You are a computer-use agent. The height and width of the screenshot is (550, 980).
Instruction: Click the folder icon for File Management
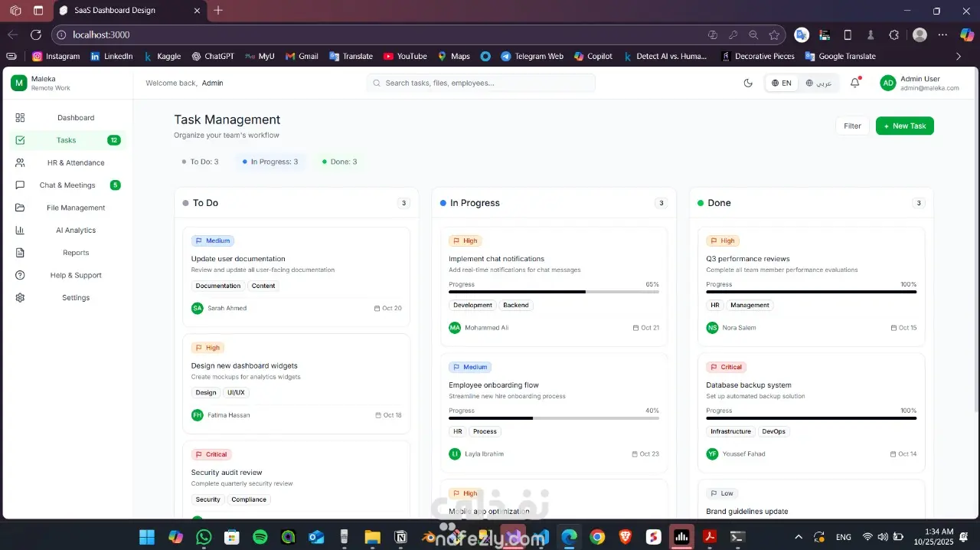tap(20, 208)
